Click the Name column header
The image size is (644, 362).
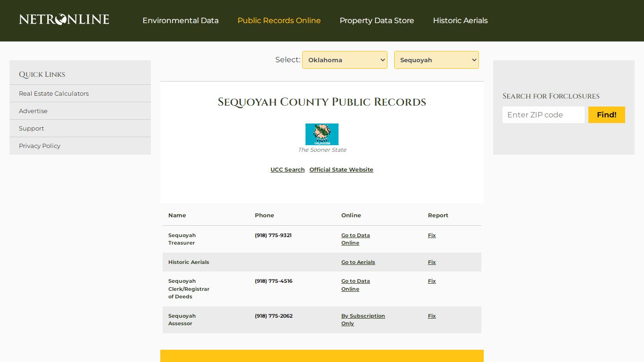177,215
